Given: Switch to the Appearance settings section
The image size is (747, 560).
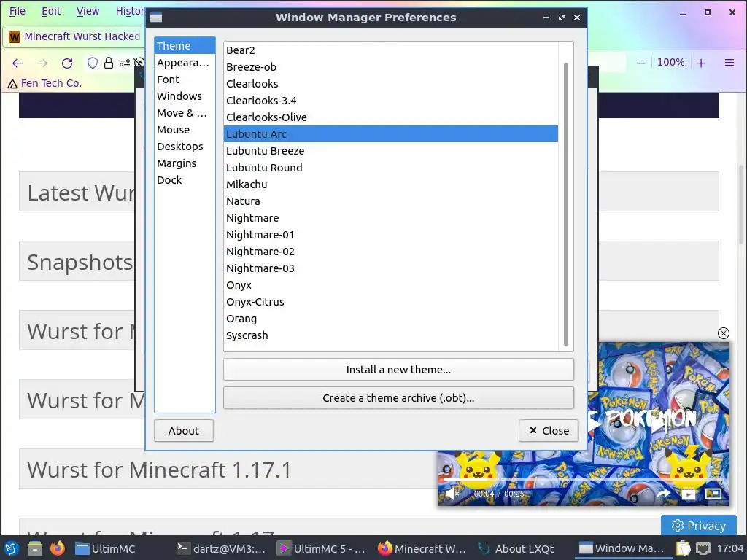Looking at the screenshot, I should click(x=185, y=63).
